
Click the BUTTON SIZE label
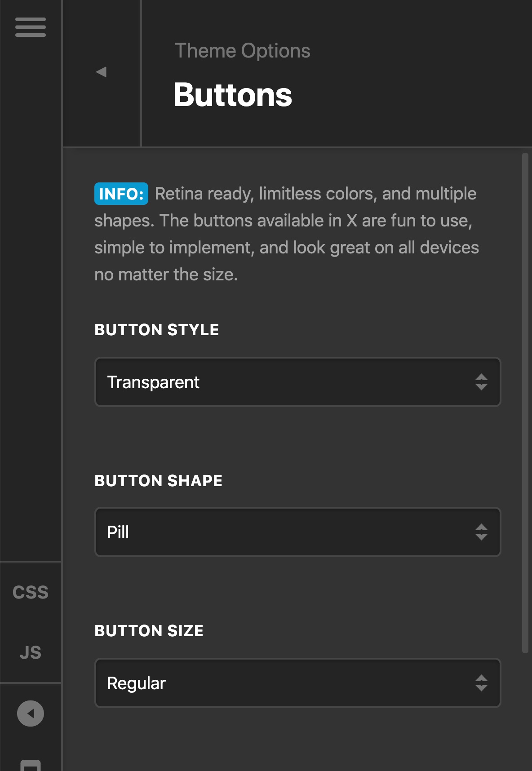[149, 631]
